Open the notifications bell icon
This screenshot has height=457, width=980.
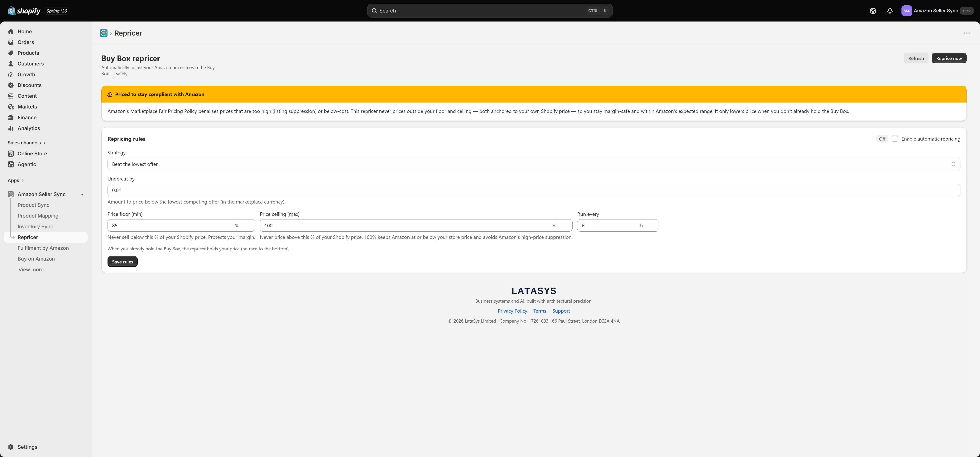pyautogui.click(x=889, y=11)
